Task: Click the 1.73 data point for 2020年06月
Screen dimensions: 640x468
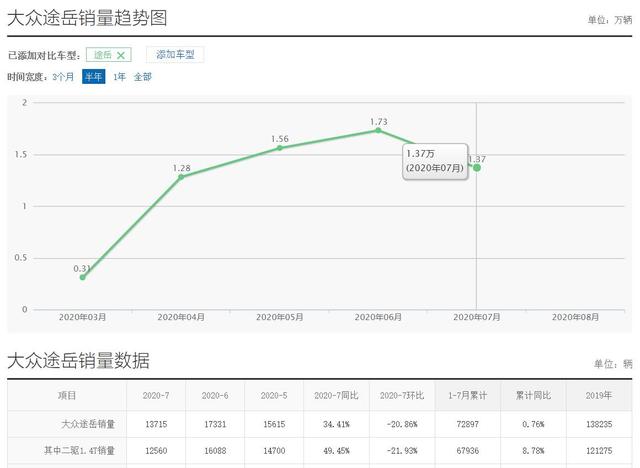Action: coord(378,130)
